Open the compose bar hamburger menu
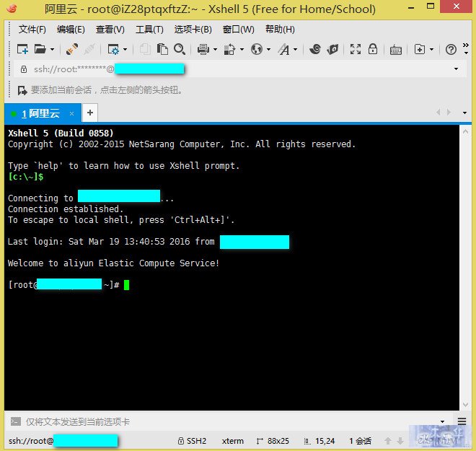Image resolution: width=476 pixels, height=451 pixels. 462,421
